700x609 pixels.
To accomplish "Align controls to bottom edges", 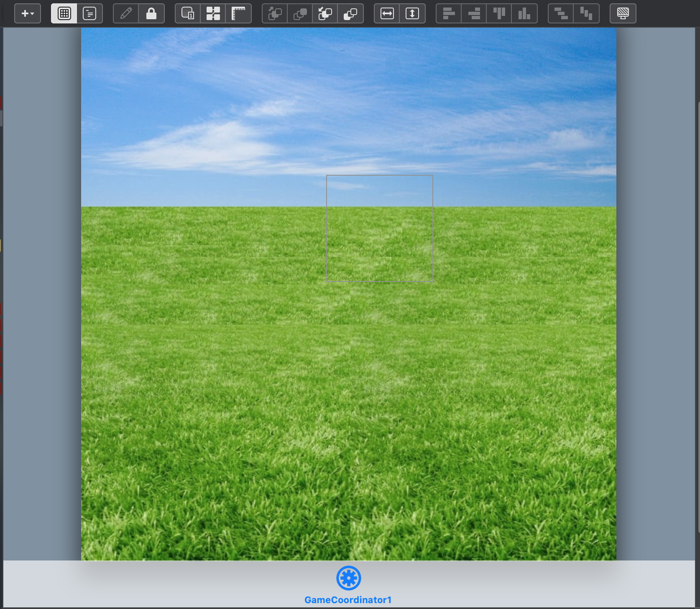I will [524, 13].
